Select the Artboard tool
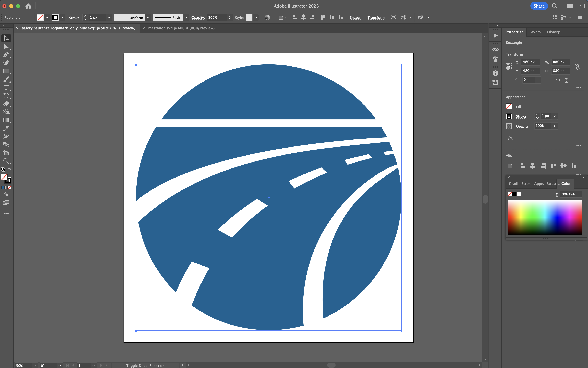This screenshot has width=588, height=368. coord(6,153)
